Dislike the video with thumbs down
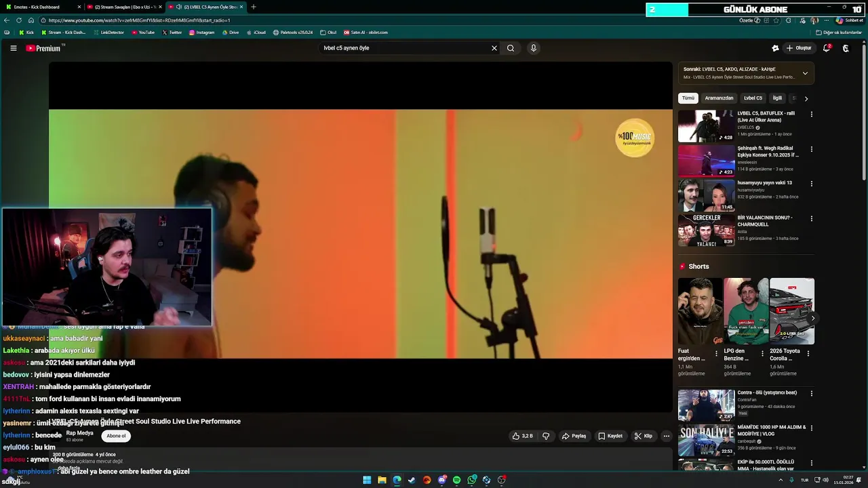This screenshot has width=868, height=488. click(546, 436)
